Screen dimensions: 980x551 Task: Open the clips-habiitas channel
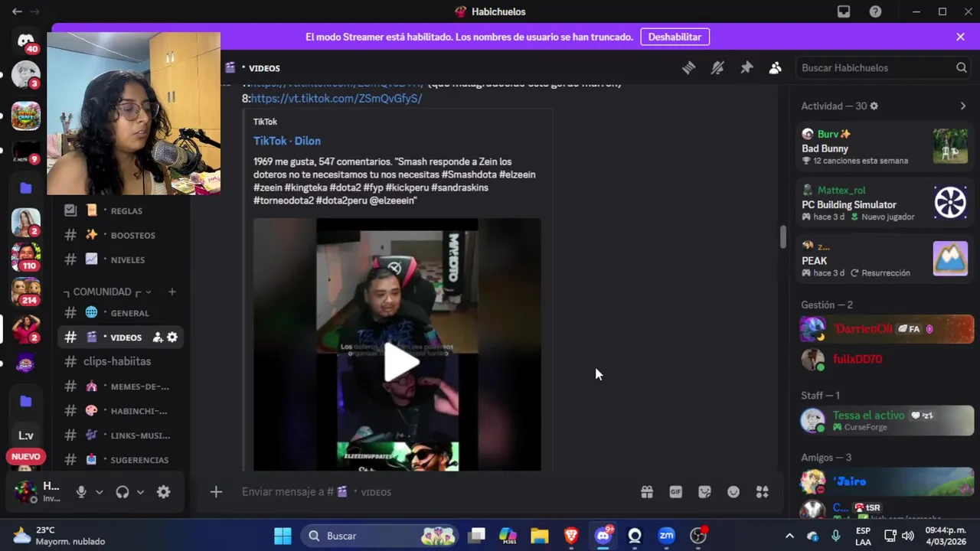pyautogui.click(x=122, y=361)
